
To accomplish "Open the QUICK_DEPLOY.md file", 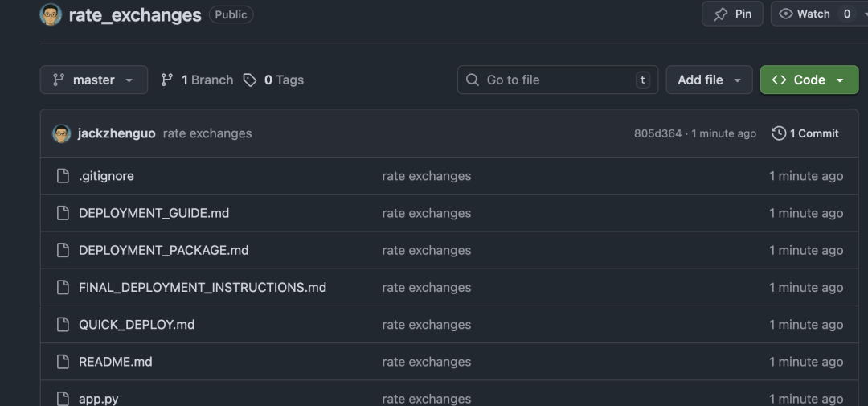I will click(x=137, y=325).
